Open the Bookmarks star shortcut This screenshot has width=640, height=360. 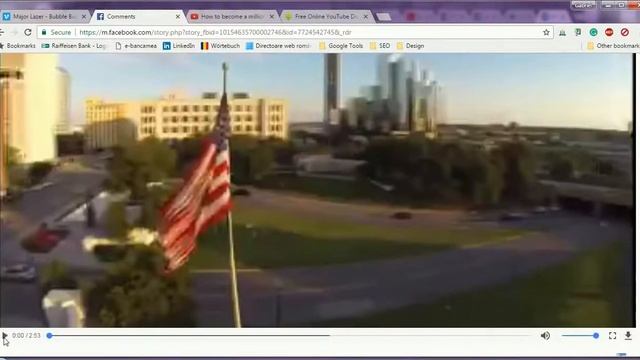[x=18, y=46]
